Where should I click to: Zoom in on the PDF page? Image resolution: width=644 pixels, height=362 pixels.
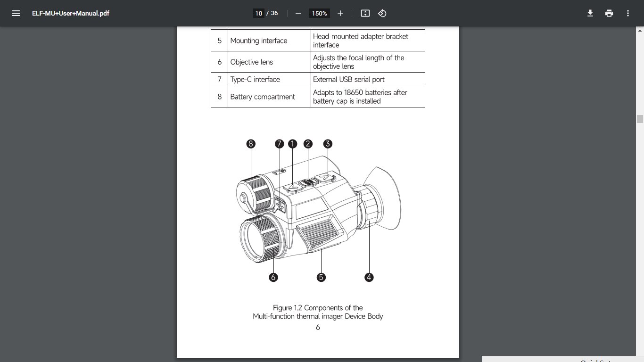[x=340, y=13]
